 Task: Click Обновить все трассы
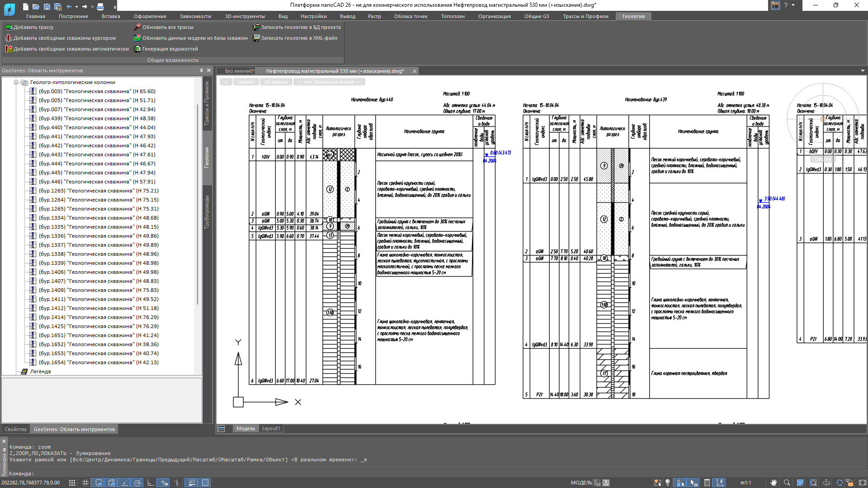[x=164, y=27]
